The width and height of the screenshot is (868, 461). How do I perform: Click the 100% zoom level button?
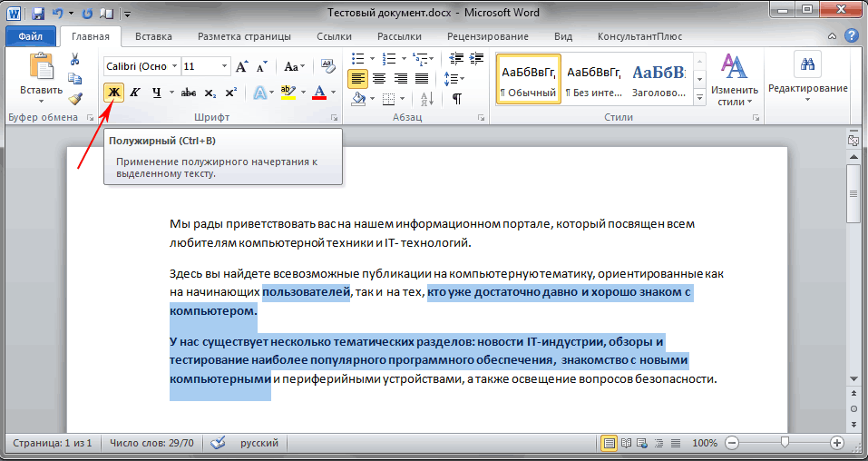point(705,443)
